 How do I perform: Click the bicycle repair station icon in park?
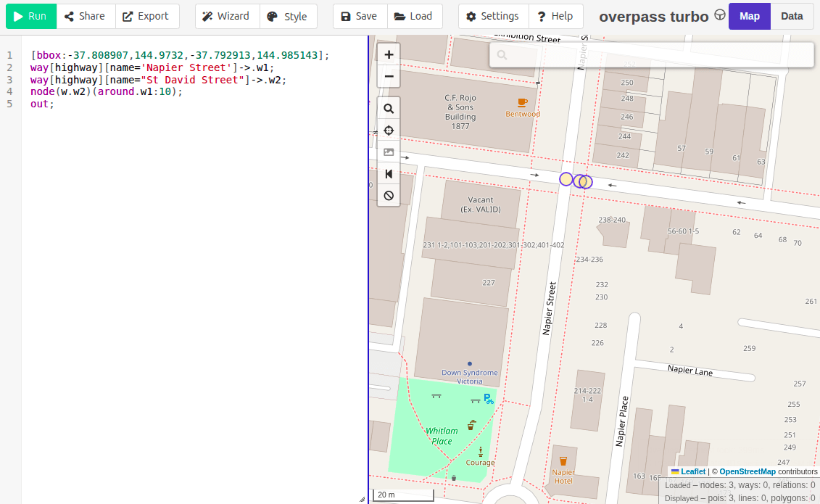point(489,400)
